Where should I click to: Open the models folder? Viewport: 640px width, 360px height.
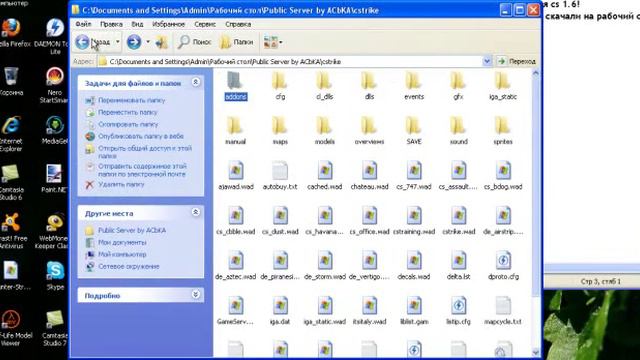[325, 130]
